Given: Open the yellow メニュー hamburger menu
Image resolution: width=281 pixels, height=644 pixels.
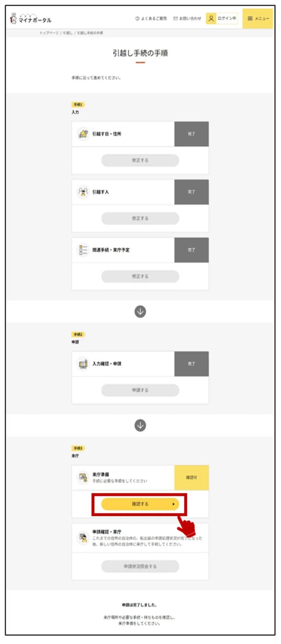Looking at the screenshot, I should pyautogui.click(x=257, y=19).
